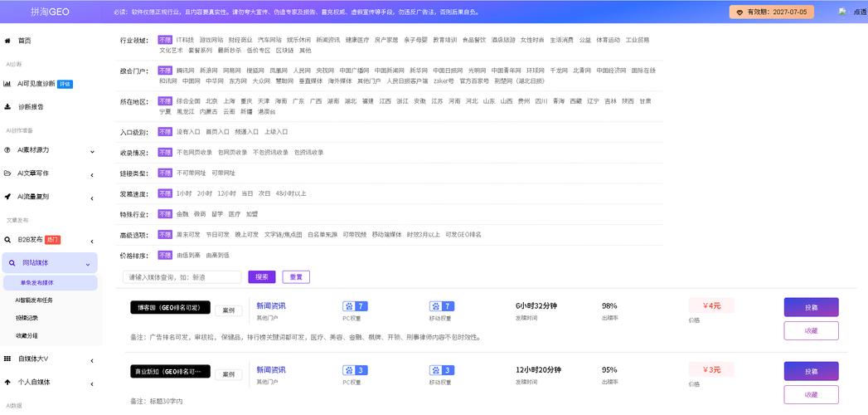Screen dimensions: 868x415
Task: Click the grid icon beside 自媒体大V
Action: (x=7, y=359)
